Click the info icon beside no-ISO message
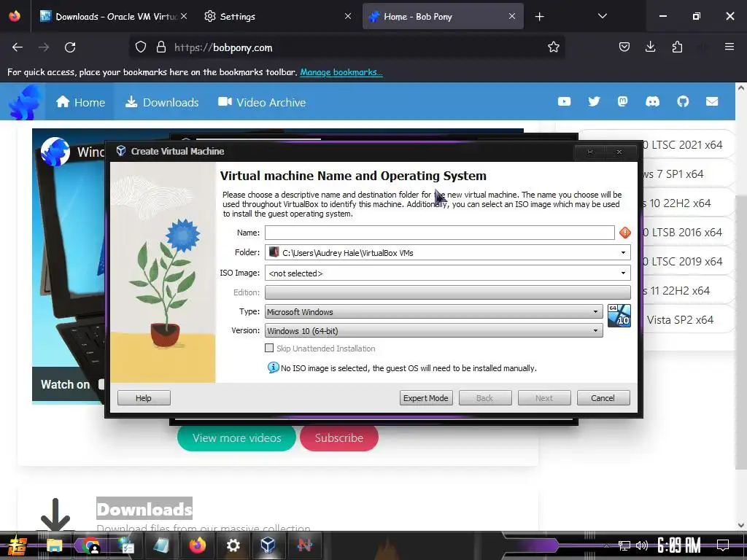Image resolution: width=747 pixels, height=560 pixels. 273,367
